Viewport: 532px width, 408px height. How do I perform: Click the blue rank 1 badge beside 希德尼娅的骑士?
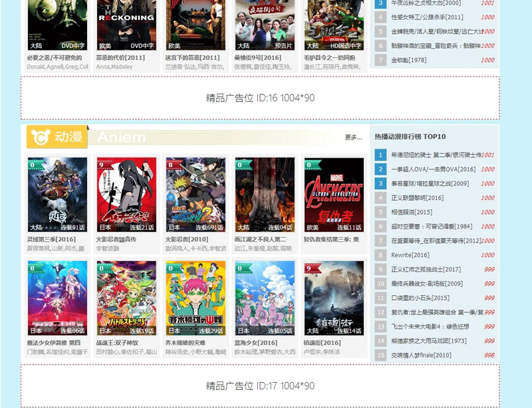(380, 155)
